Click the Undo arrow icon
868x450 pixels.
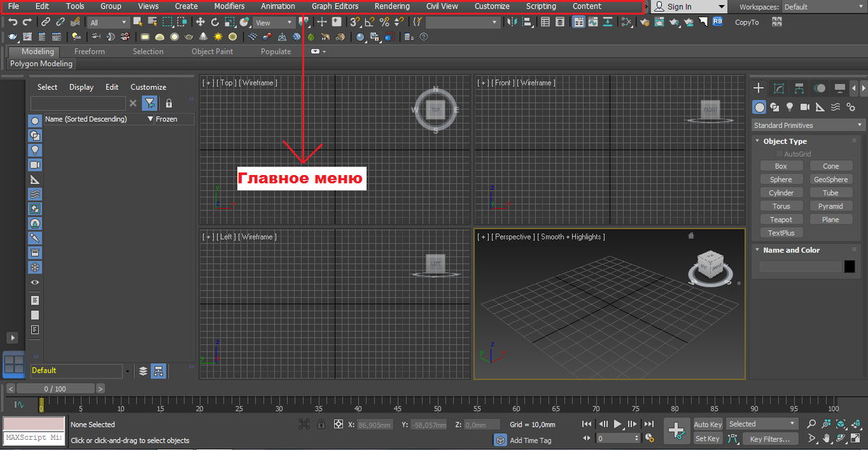(13, 22)
